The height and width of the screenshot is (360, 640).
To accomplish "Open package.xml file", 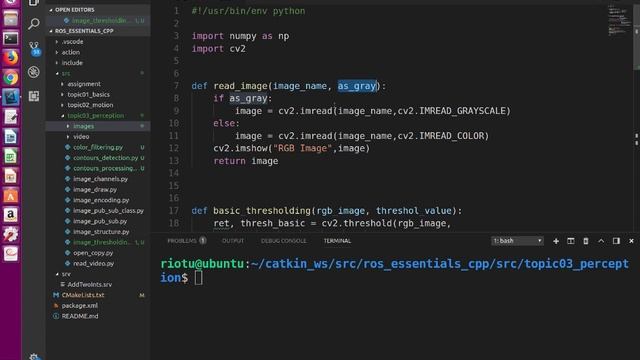I will click(98, 305).
